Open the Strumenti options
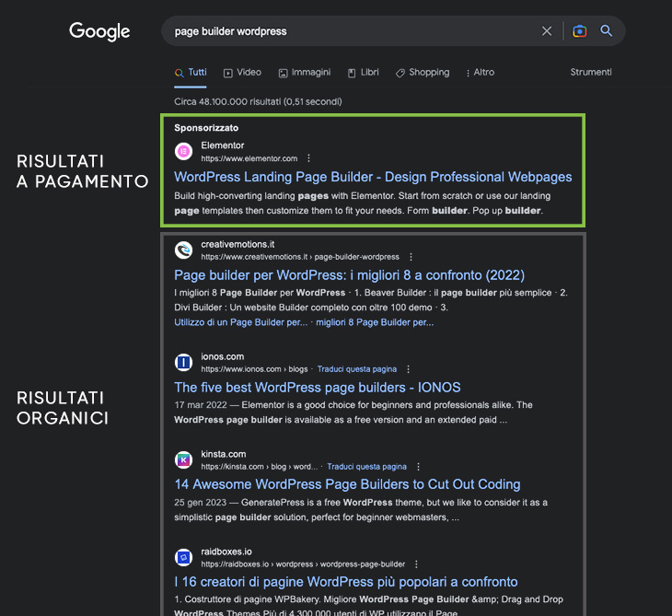 pos(591,73)
